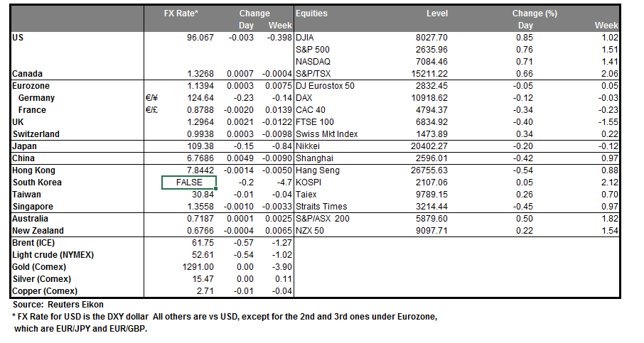Select the Germany row label under Eurozone
Screen dimensions: 644x343
pyautogui.click(x=36, y=98)
